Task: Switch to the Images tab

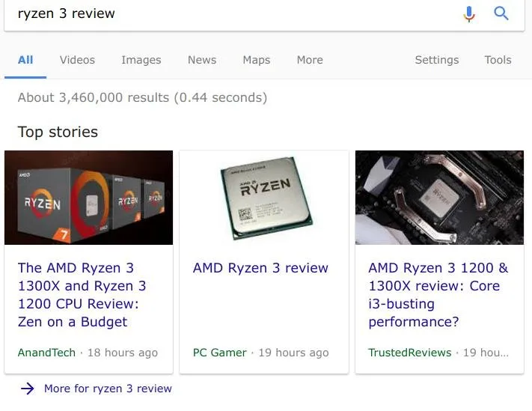Action: (x=141, y=60)
